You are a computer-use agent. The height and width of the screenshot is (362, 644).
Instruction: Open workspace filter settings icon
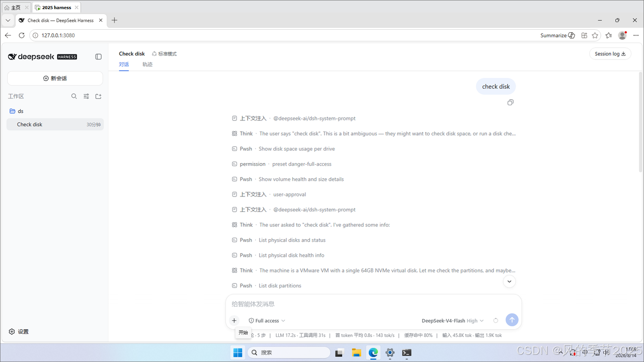(x=86, y=96)
